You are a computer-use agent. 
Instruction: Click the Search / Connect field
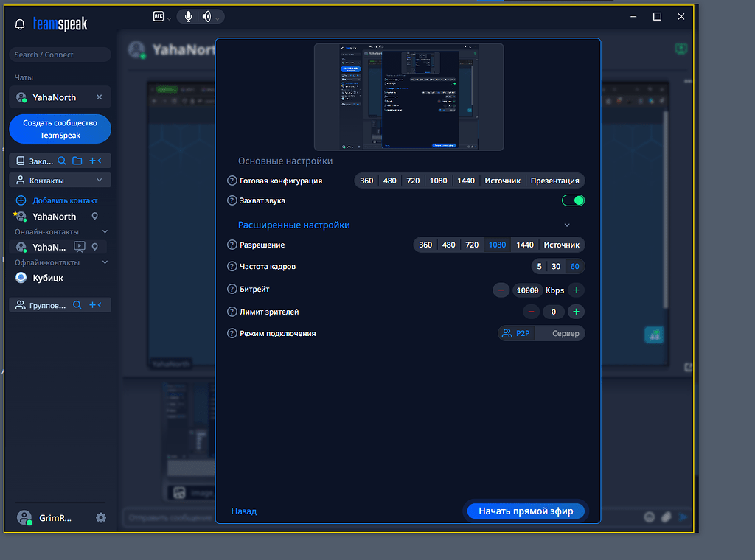coord(60,55)
